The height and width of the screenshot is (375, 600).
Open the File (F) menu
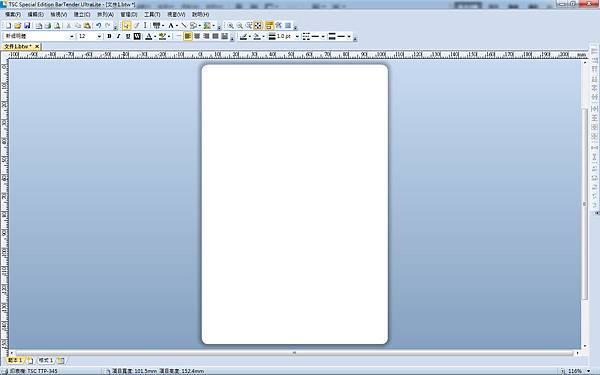pos(13,14)
